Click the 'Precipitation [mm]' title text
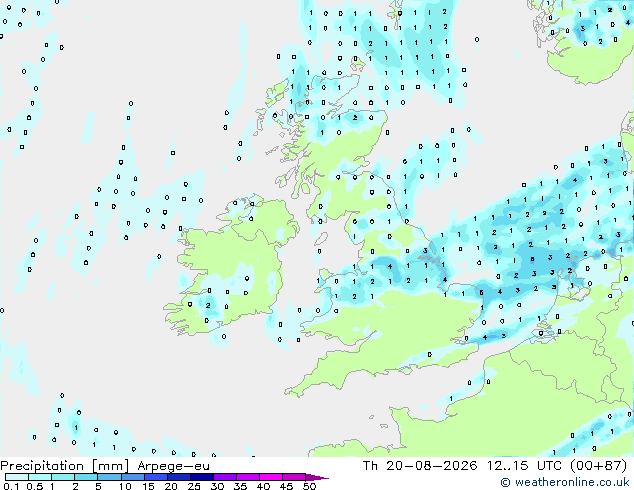Screen dimensions: 634x490 pyautogui.click(x=65, y=466)
